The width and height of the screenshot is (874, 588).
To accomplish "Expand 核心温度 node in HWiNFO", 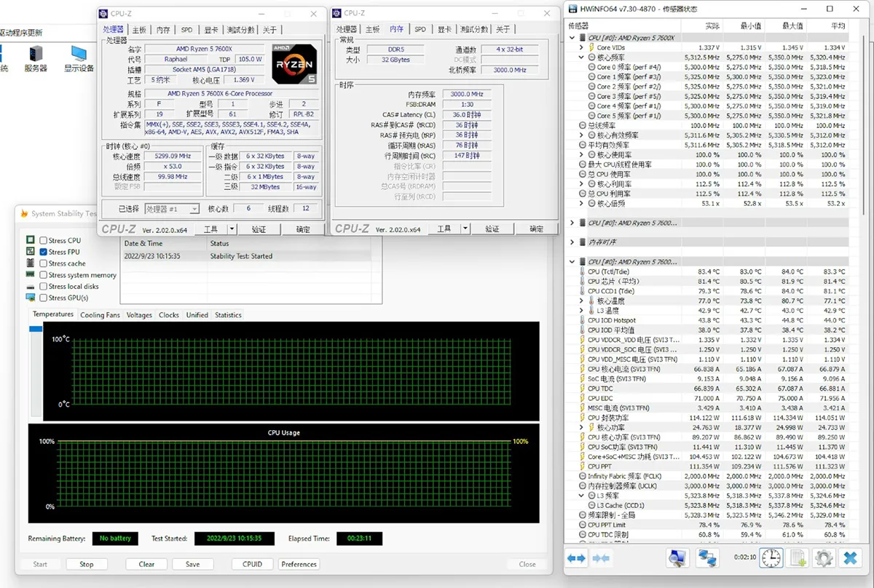I will click(581, 301).
